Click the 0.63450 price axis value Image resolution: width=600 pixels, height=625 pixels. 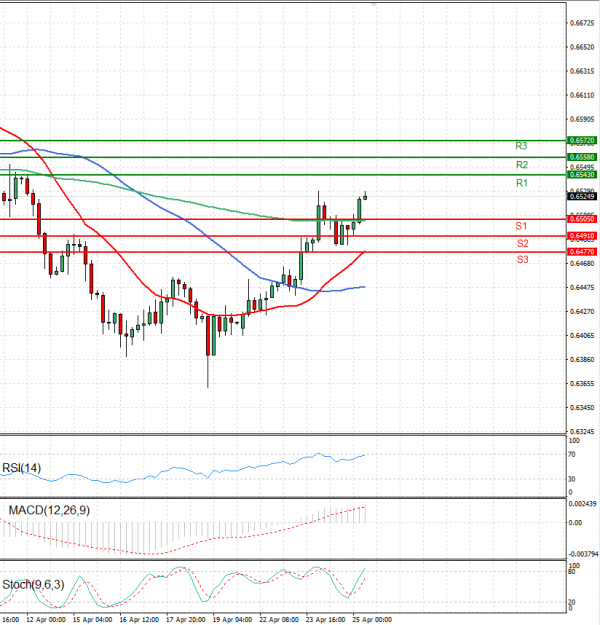point(582,407)
